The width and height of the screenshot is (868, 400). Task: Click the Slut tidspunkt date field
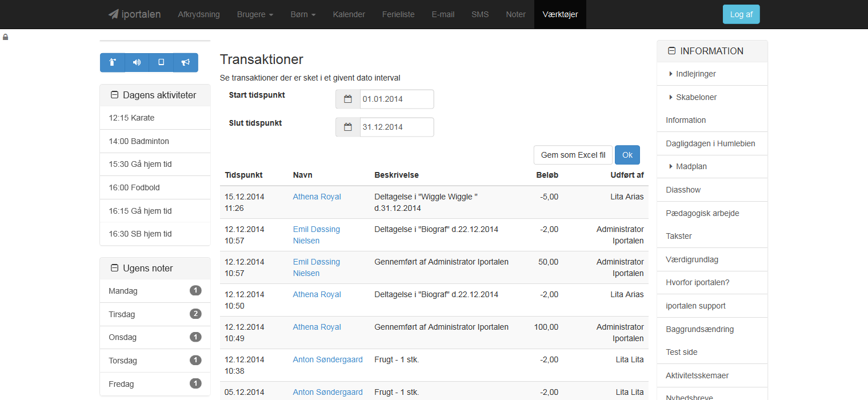[x=397, y=127]
